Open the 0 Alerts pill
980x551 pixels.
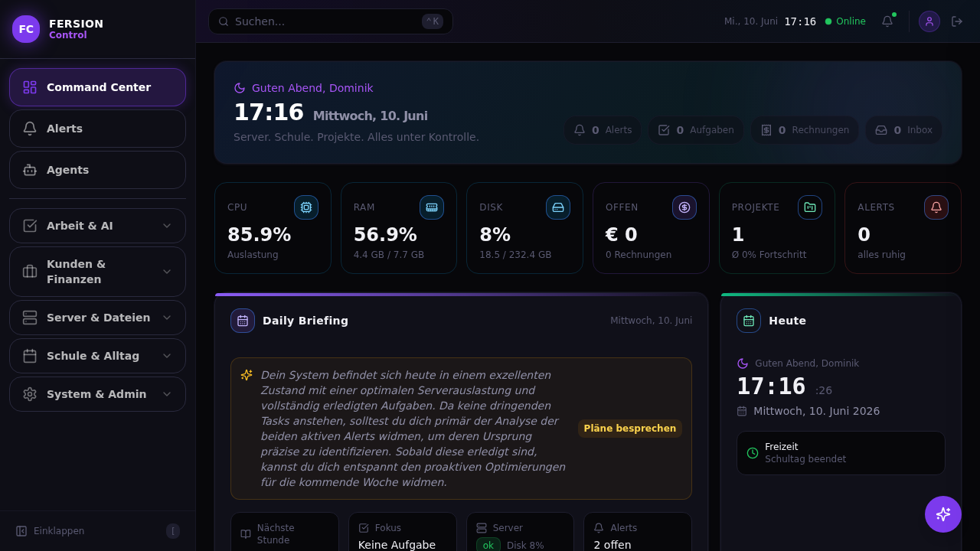(603, 130)
